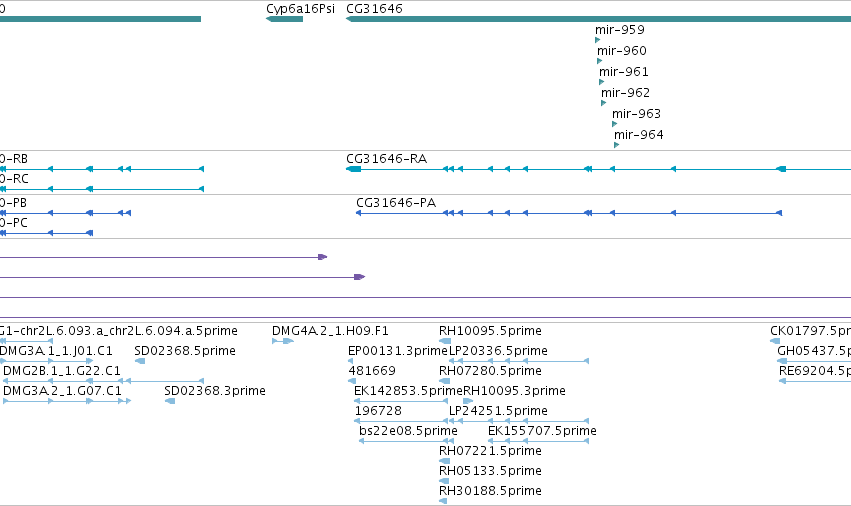
Task: Select the mir-963 feature arrow
Action: 614,124
